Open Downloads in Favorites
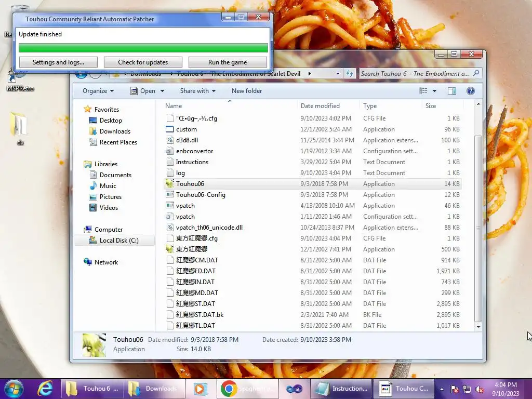This screenshot has width=532, height=399. 115,131
